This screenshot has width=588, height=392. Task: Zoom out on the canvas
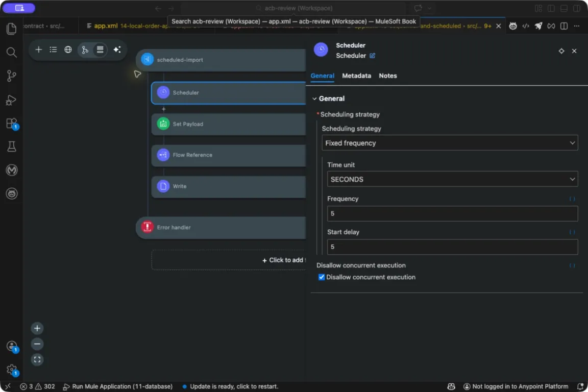37,344
